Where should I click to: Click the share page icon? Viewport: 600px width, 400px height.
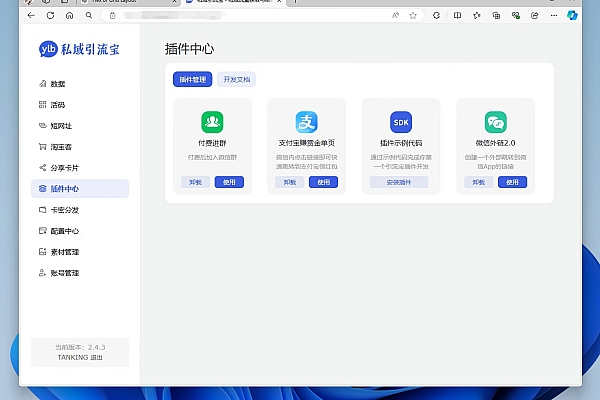click(535, 15)
